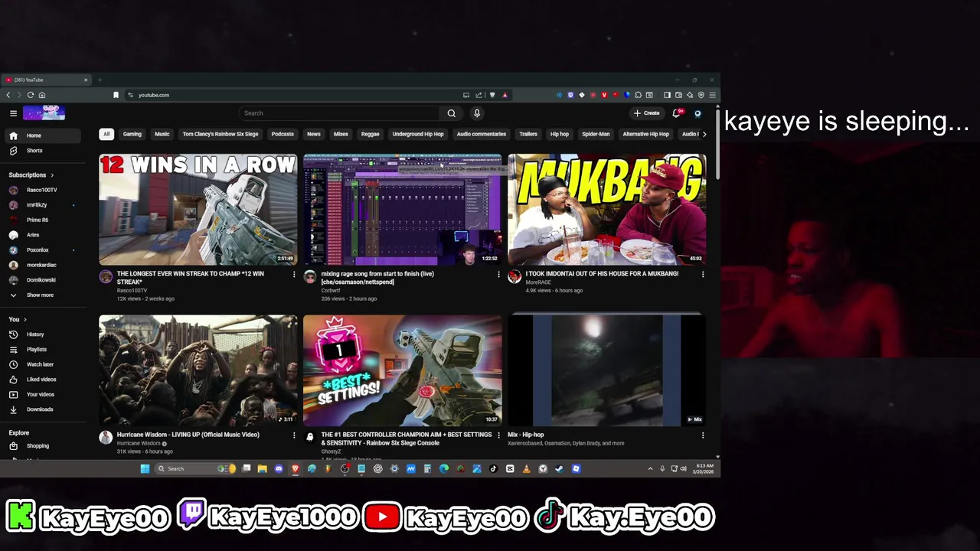Click the share icon in the address bar
980x551 pixels.
coord(479,95)
